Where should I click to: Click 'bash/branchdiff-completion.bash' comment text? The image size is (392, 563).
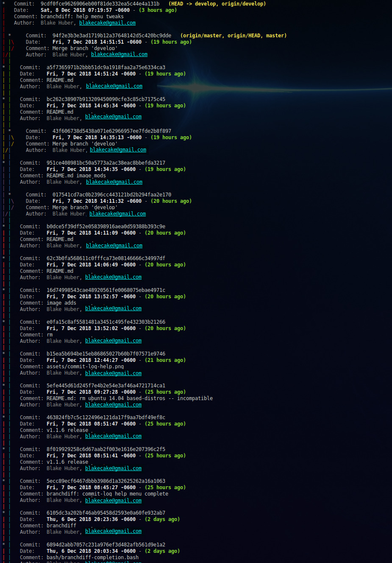(x=92, y=557)
